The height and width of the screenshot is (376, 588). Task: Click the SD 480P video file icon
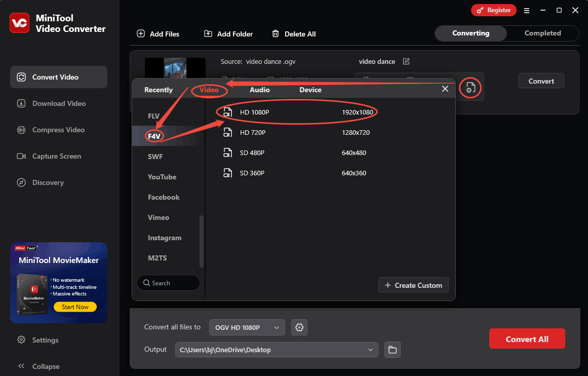click(x=227, y=153)
